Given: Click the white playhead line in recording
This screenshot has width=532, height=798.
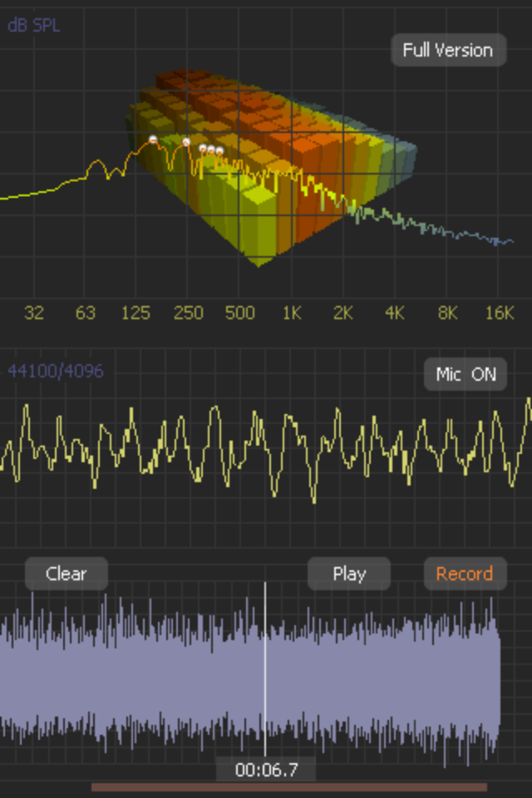Looking at the screenshot, I should (x=265, y=669).
